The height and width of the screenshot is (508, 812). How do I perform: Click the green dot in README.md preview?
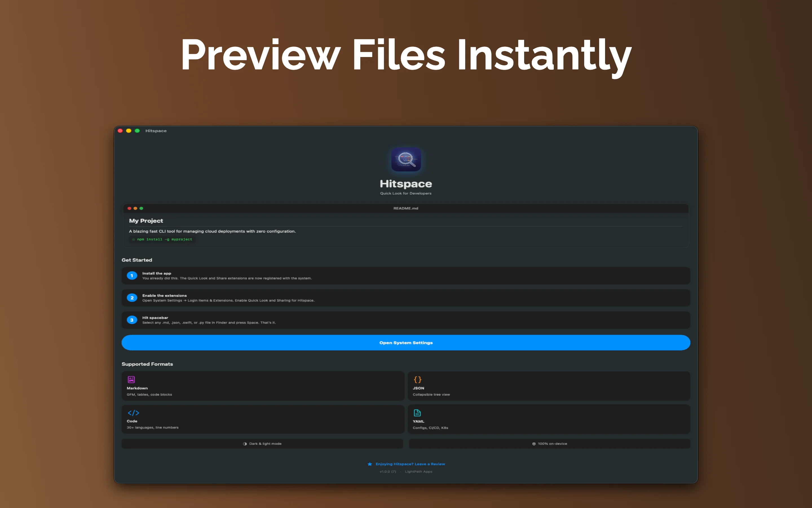click(141, 208)
